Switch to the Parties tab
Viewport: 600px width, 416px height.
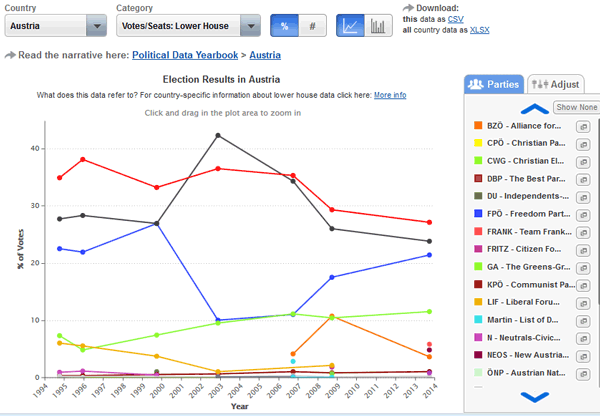[x=494, y=84]
